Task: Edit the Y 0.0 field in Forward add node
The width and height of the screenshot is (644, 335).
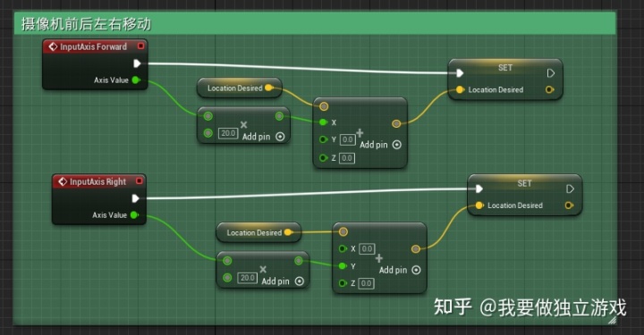Action: point(347,140)
